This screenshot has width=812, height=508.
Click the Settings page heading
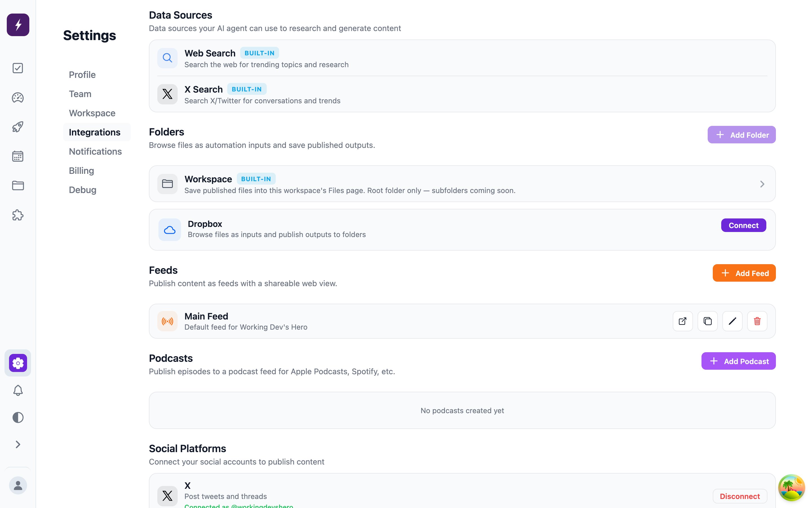(90, 35)
